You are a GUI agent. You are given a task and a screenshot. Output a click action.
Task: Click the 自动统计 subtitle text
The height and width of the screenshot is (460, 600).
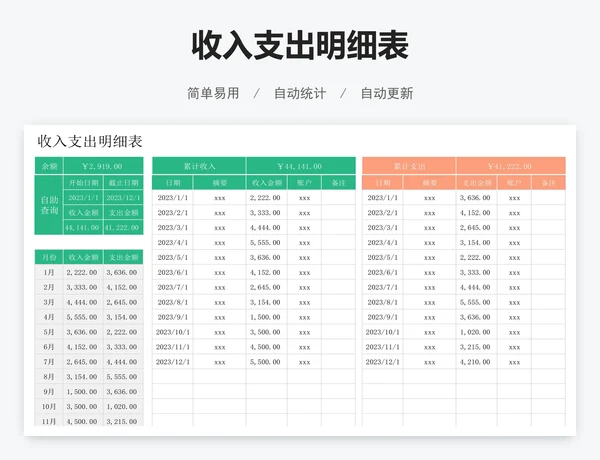(x=300, y=93)
